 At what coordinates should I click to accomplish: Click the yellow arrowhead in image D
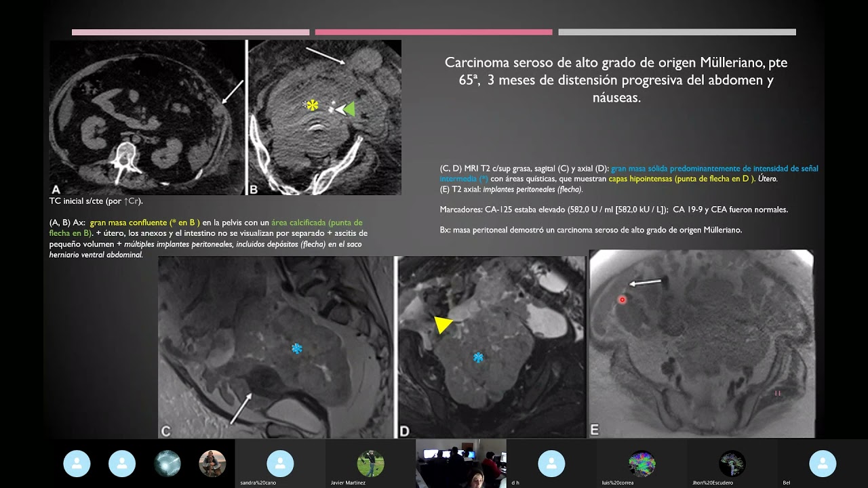(x=443, y=325)
